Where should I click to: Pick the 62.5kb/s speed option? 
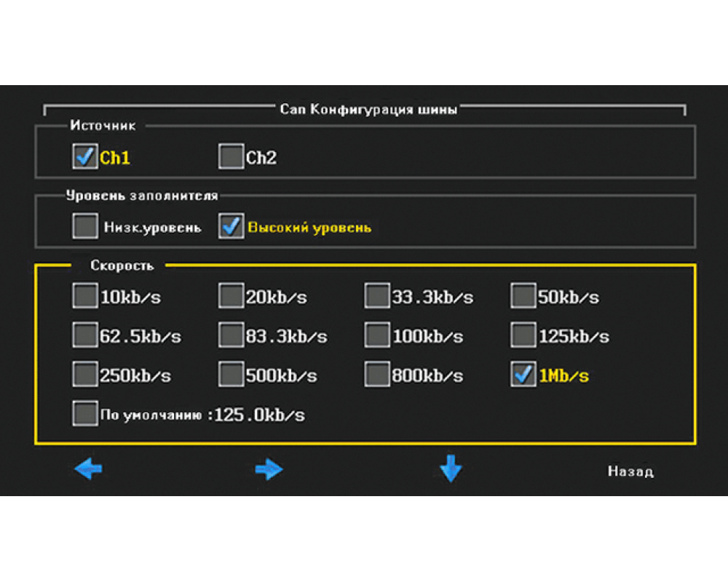(x=85, y=336)
